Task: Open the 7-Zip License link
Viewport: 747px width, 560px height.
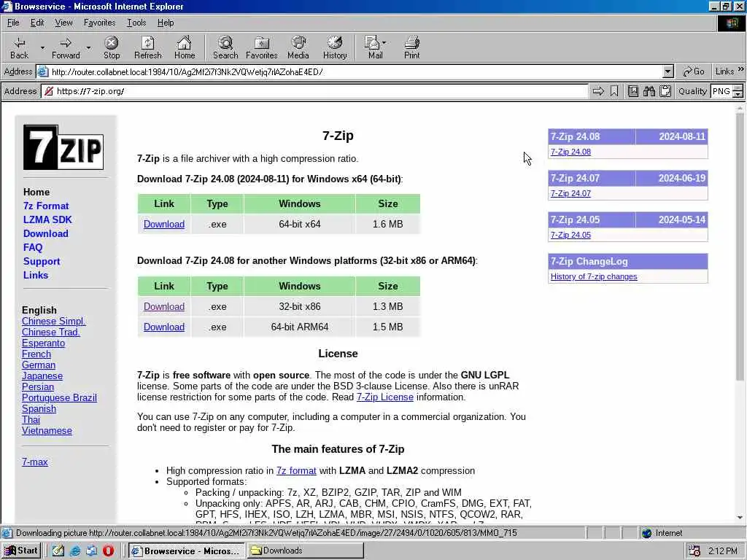Action: coord(385,397)
